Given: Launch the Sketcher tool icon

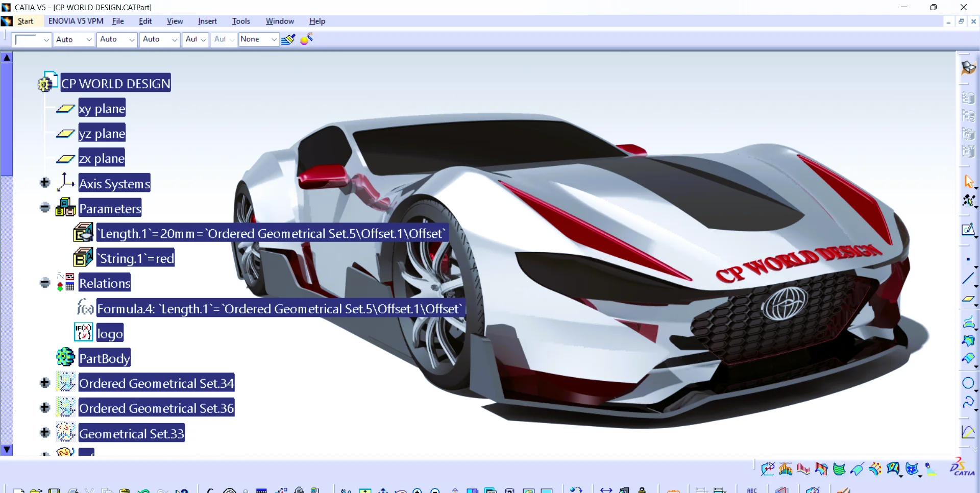Looking at the screenshot, I should point(968,230).
